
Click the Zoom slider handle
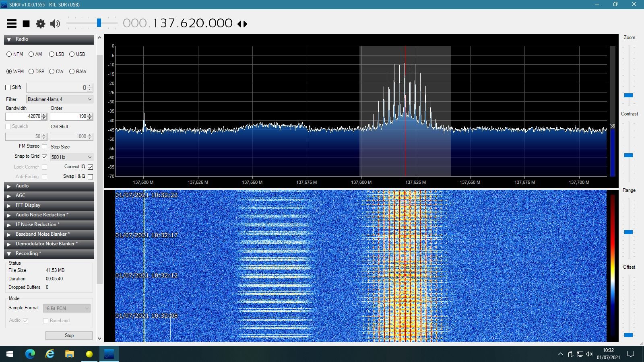click(x=628, y=95)
